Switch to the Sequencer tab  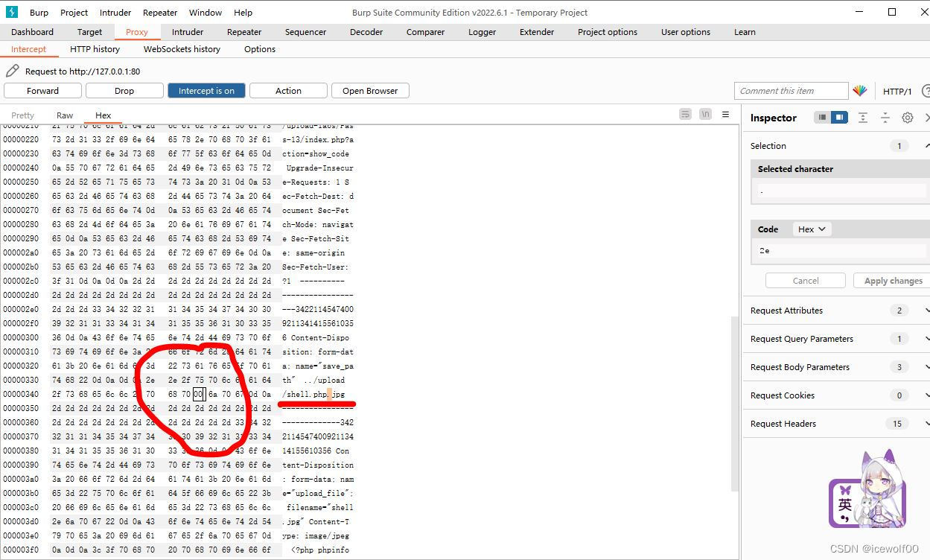pyautogui.click(x=305, y=32)
